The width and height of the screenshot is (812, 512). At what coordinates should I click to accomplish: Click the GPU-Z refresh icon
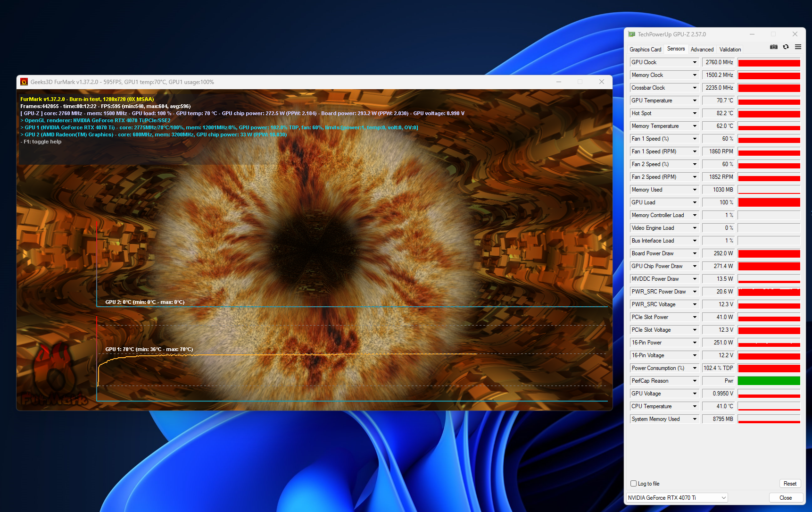coord(786,47)
